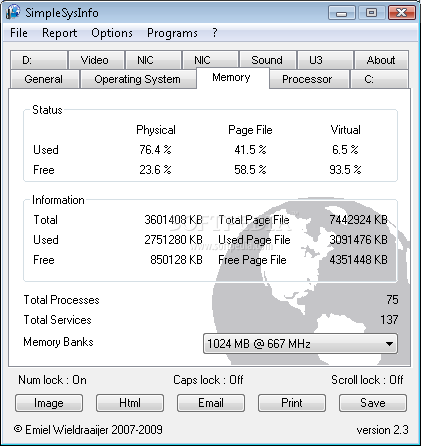The image size is (421, 446).
Task: Open the Programs menu
Action: tap(172, 33)
